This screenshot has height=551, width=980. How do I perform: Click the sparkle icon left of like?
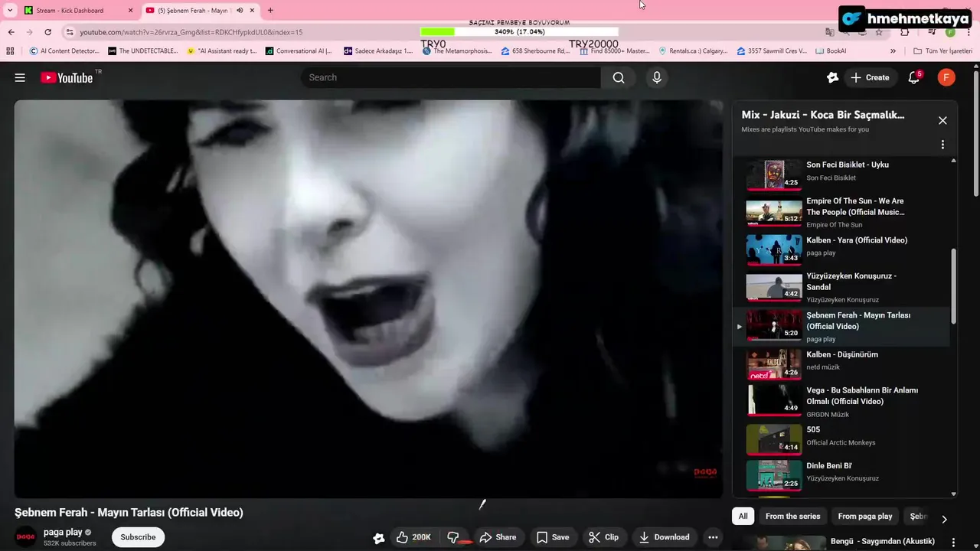(x=378, y=537)
